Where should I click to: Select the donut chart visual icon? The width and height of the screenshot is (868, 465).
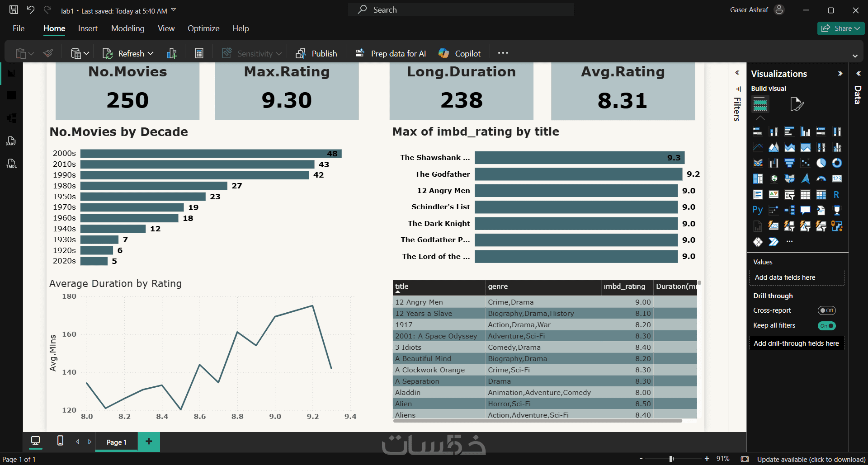coord(837,163)
